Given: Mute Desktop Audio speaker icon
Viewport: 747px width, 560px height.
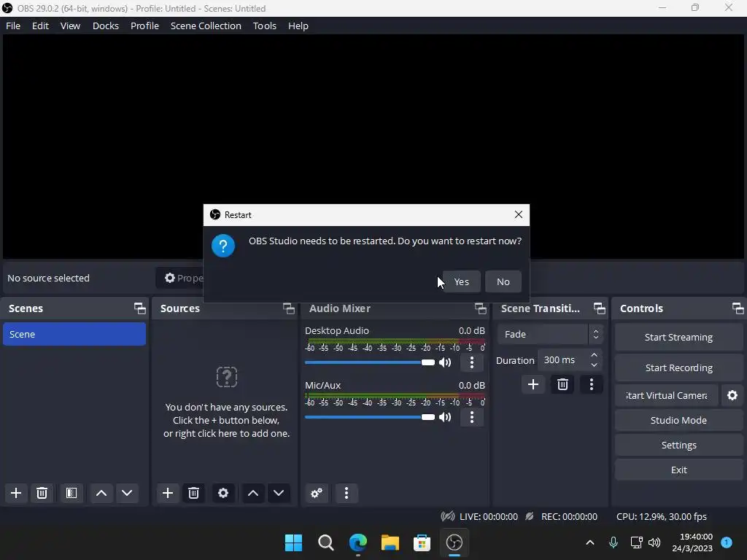Looking at the screenshot, I should 445,362.
